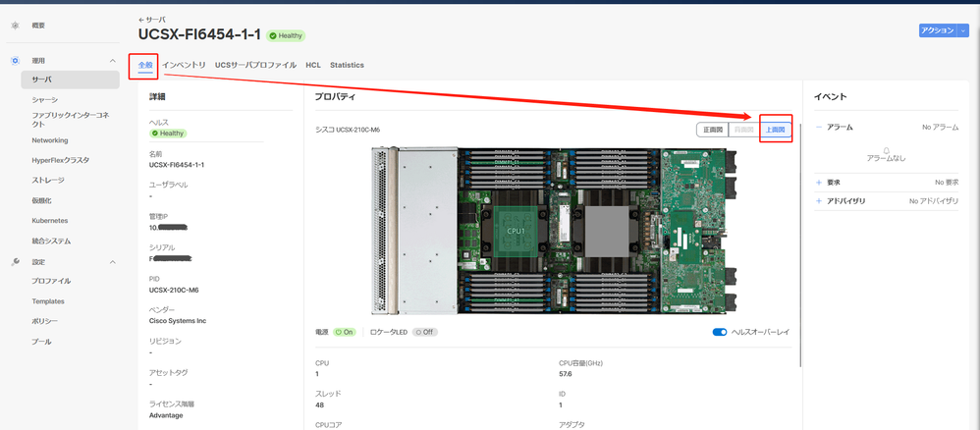
Task: Open HyperFlexクラスタ in the sidebar
Action: tap(61, 160)
